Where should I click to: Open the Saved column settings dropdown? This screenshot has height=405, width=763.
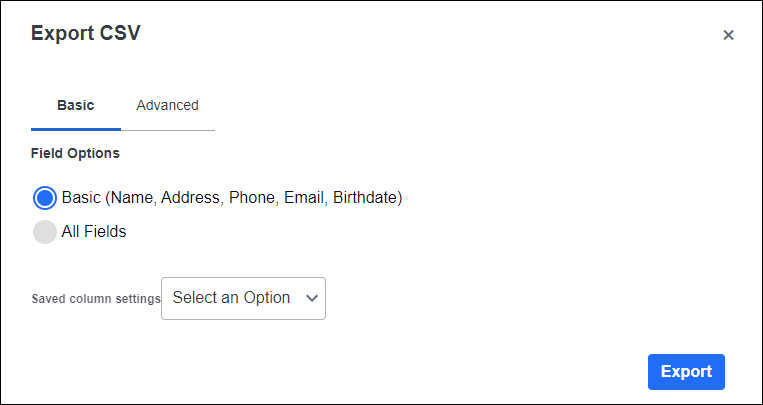(x=243, y=298)
